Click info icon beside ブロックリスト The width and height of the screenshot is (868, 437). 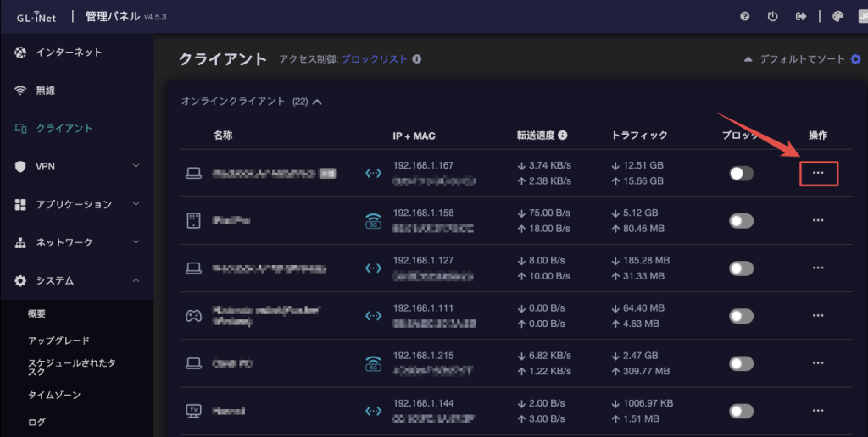click(x=417, y=59)
